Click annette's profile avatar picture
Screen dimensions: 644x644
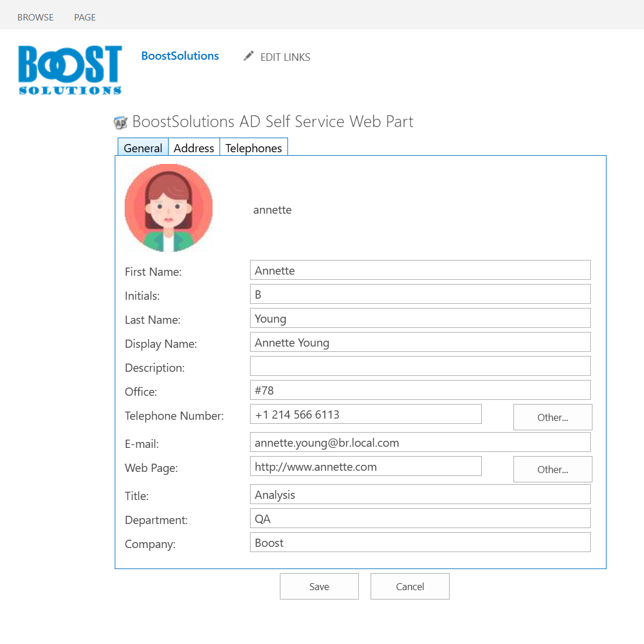(169, 208)
